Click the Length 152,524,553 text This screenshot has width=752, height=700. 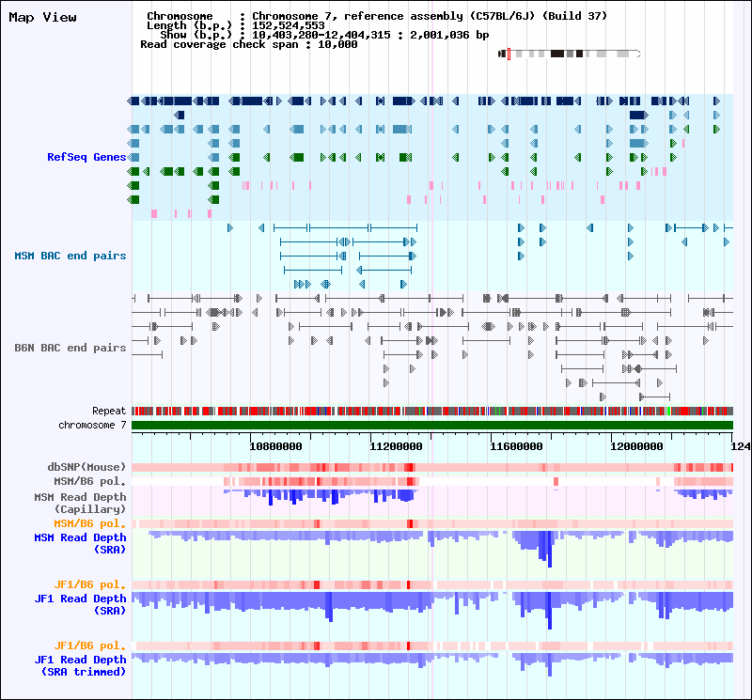(x=236, y=25)
